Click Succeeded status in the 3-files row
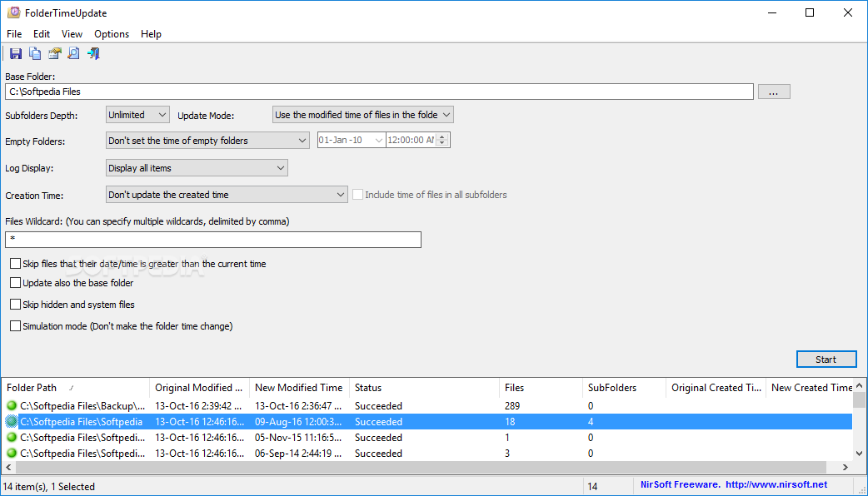This screenshot has width=868, height=496. click(x=378, y=454)
